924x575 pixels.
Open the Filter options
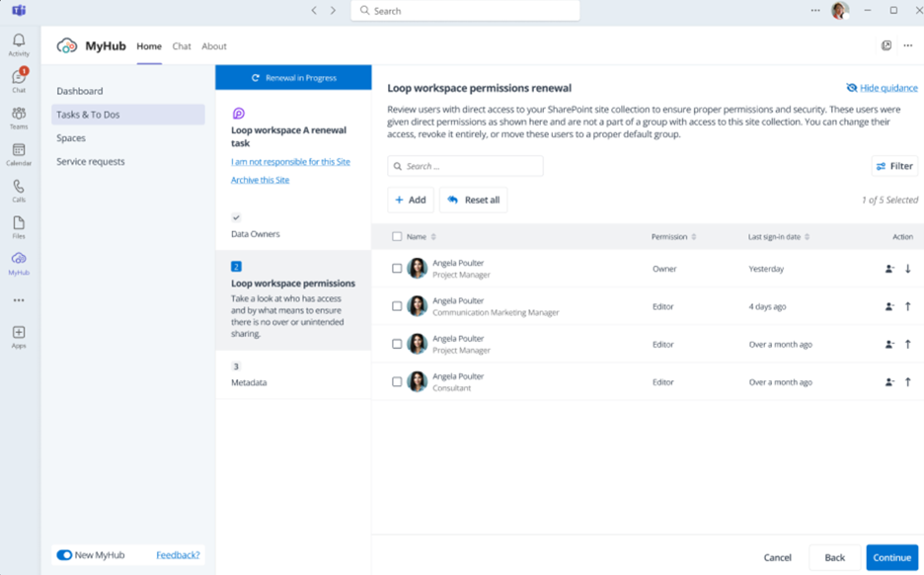point(894,166)
